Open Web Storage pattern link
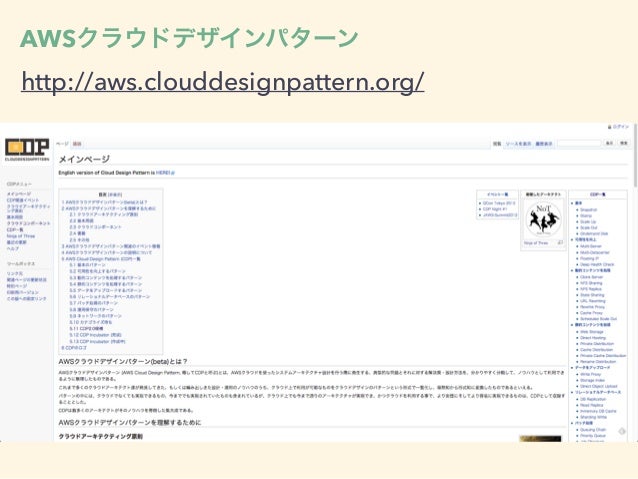The width and height of the screenshot is (638, 479). [x=592, y=332]
